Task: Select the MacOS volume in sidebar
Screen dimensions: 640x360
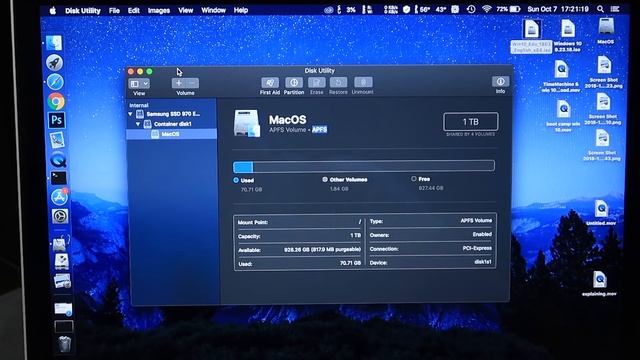Action: coord(171,134)
